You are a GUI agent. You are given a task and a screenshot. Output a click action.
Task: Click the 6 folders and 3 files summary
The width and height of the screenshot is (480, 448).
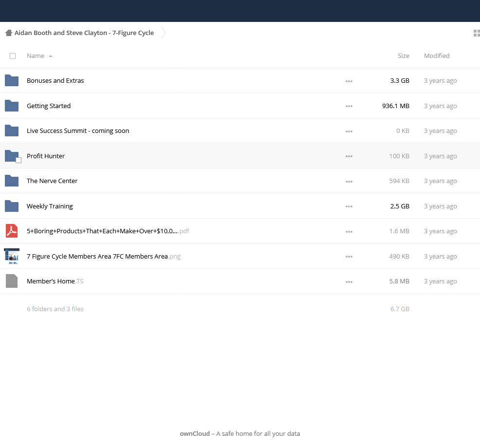point(55,309)
